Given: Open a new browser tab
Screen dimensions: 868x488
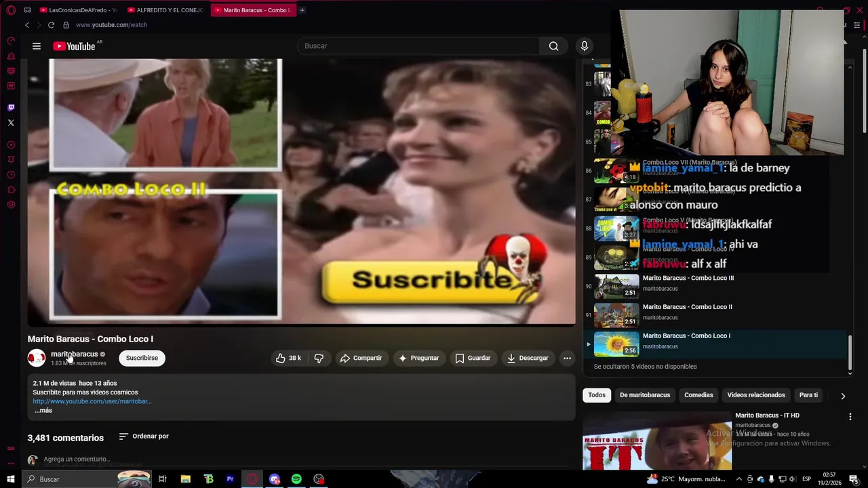Looking at the screenshot, I should tap(302, 10).
